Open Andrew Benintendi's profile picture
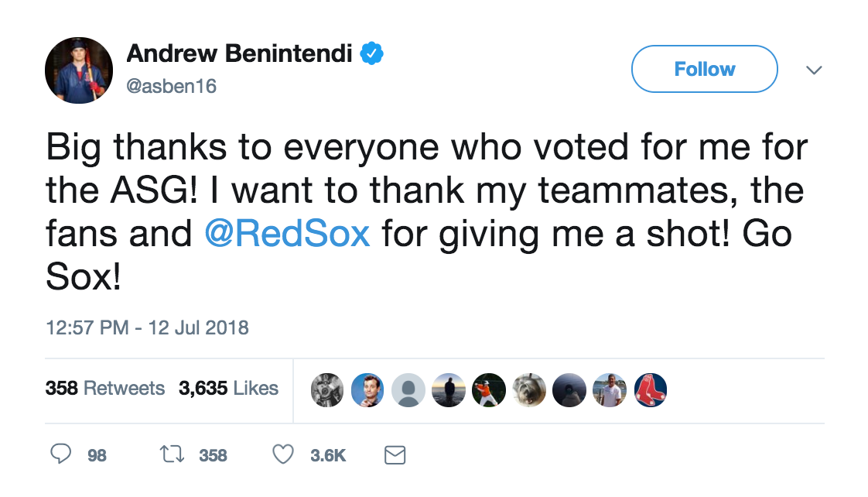This screenshot has width=868, height=497. tap(79, 70)
